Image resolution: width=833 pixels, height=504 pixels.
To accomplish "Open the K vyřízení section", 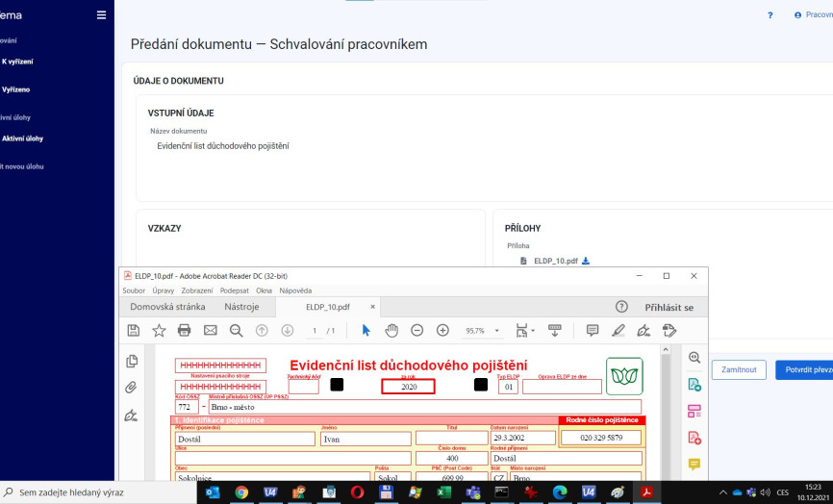I will pyautogui.click(x=17, y=62).
